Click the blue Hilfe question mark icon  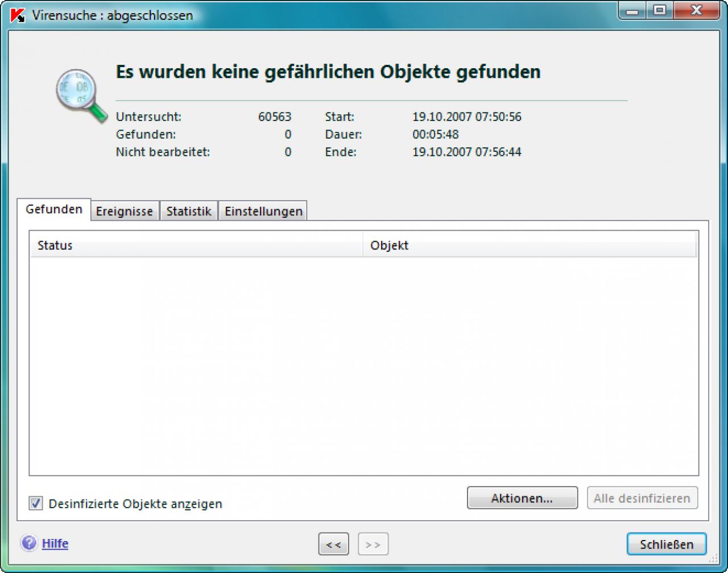[x=28, y=543]
